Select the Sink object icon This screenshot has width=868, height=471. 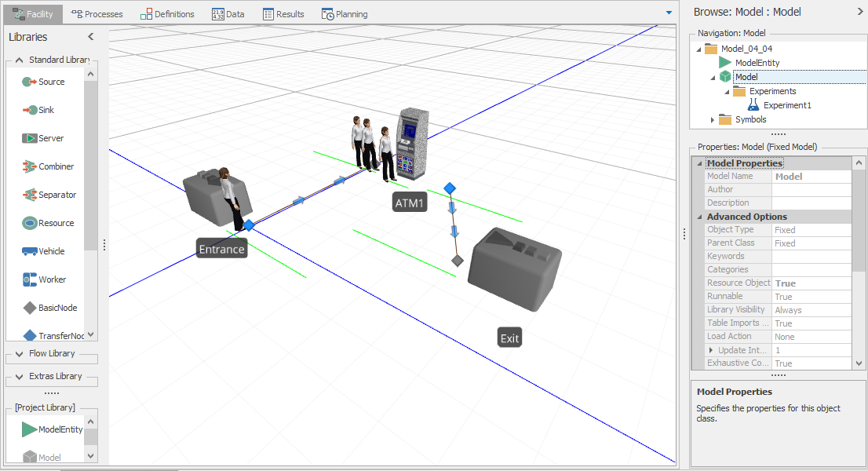[29, 110]
